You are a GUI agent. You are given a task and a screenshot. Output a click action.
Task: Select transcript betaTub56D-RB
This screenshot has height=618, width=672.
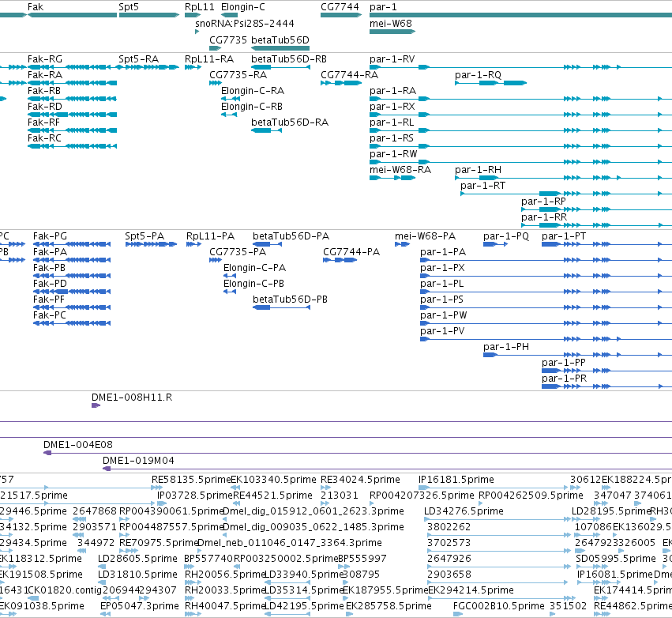280,67
